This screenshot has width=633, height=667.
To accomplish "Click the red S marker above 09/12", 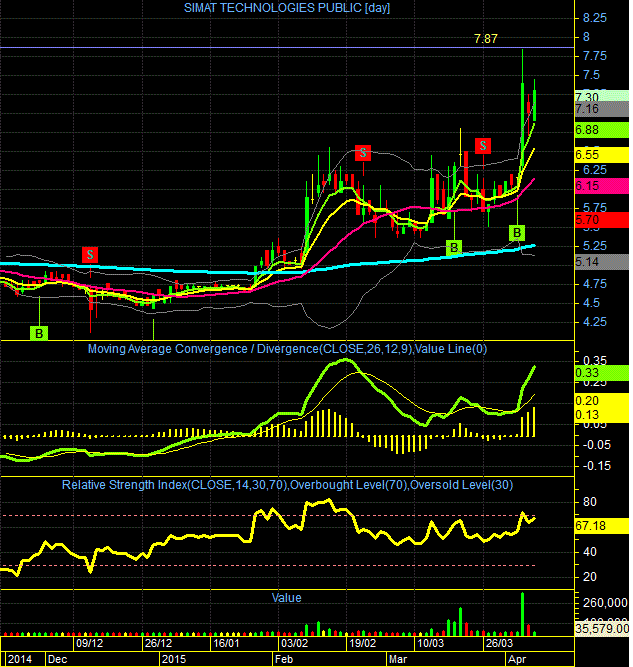I will pos(90,255).
